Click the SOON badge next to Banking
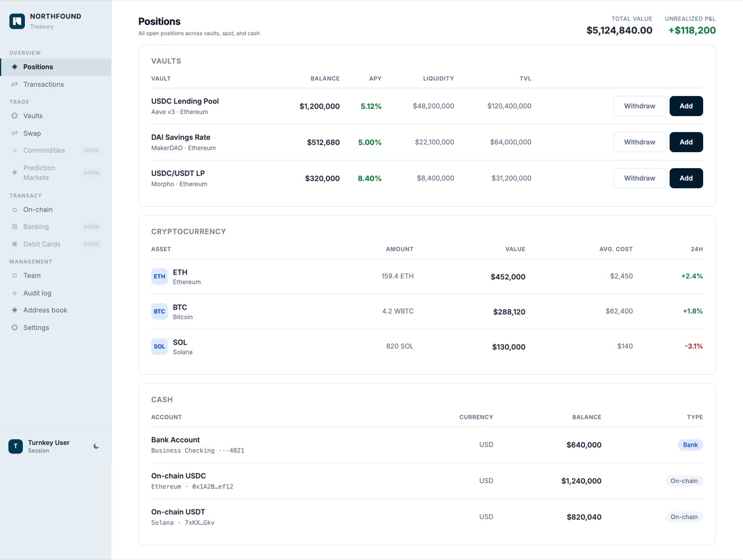This screenshot has height=560, width=743. [91, 227]
